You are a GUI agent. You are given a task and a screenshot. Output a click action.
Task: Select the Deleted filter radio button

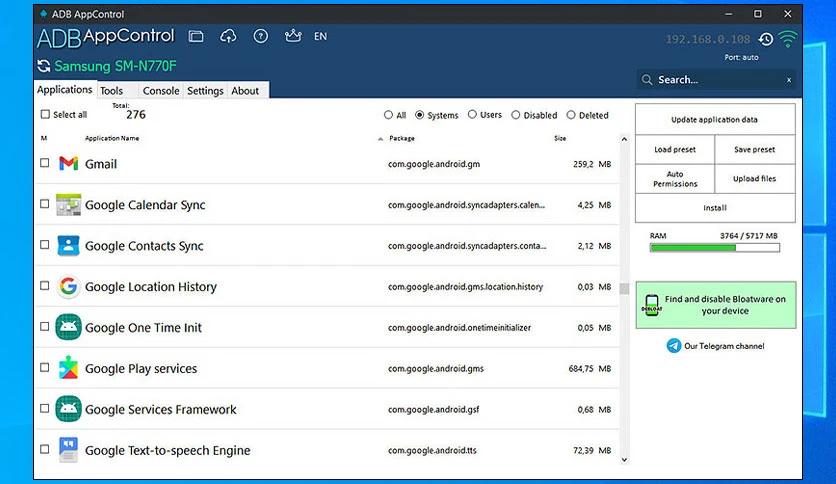point(571,115)
